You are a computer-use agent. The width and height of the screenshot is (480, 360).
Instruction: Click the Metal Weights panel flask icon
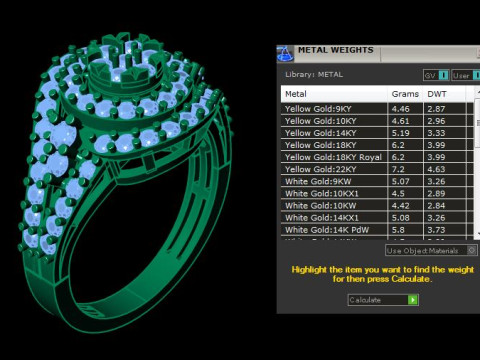point(285,54)
